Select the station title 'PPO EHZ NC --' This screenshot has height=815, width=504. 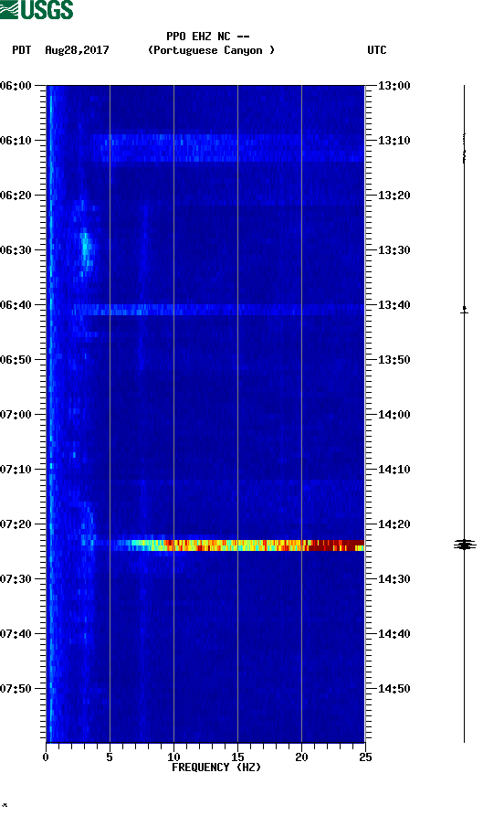pos(208,37)
